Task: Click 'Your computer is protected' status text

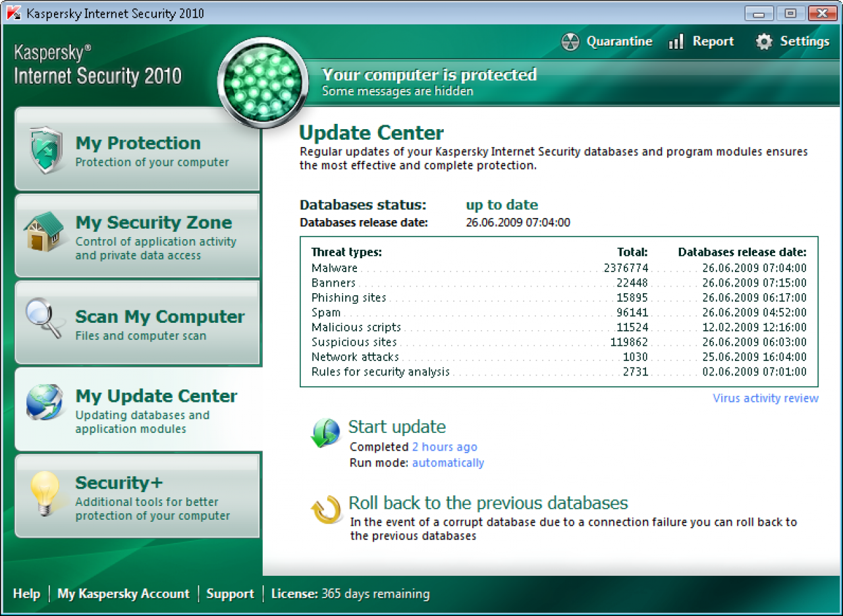Action: [x=429, y=74]
